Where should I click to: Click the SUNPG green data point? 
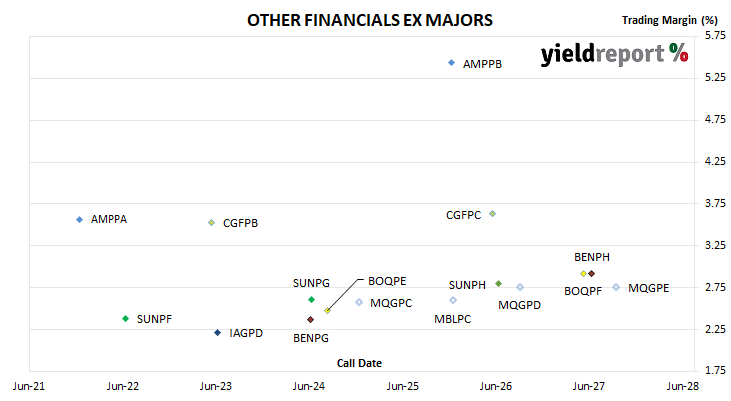point(311,299)
